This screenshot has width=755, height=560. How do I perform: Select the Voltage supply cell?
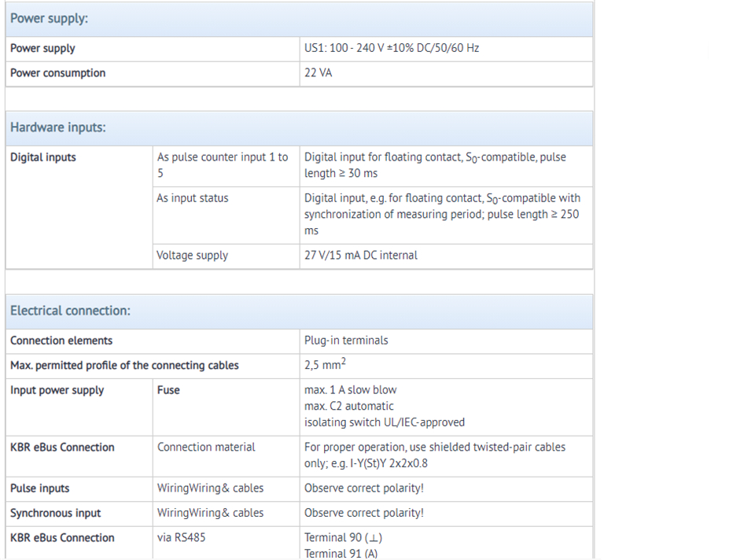[226, 256]
